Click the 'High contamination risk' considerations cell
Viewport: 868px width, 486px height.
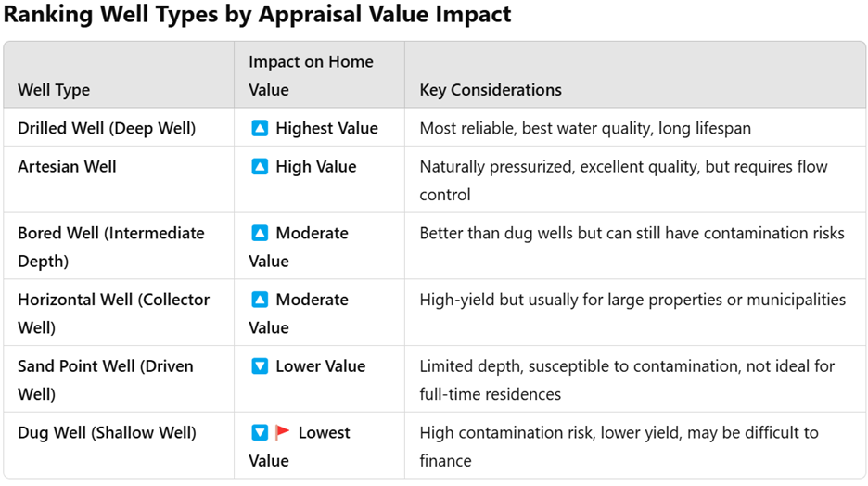(x=619, y=446)
